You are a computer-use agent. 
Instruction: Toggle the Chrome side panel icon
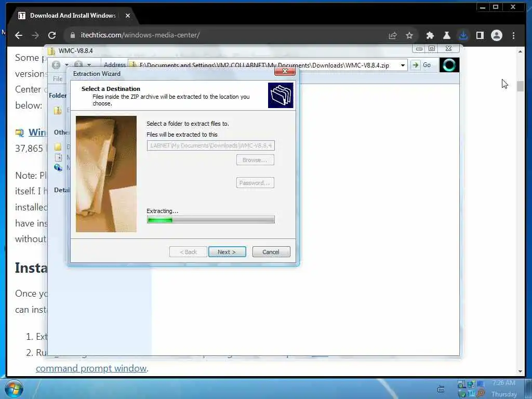480,35
